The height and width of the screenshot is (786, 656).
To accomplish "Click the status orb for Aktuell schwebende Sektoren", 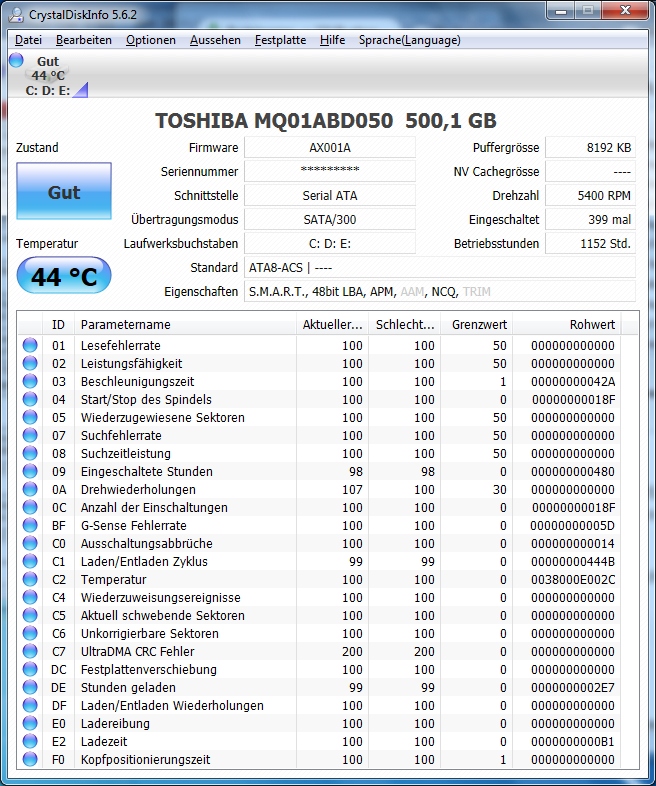I will pos(30,616).
